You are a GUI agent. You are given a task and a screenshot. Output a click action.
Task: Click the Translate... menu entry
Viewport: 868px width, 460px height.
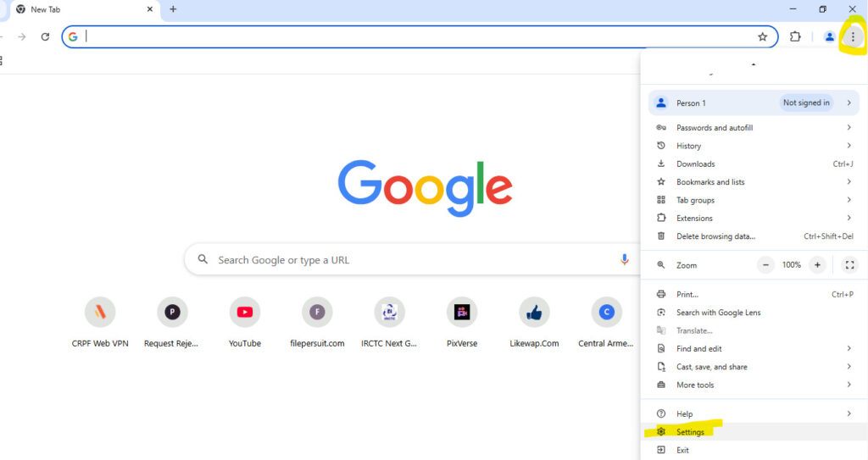754,330
